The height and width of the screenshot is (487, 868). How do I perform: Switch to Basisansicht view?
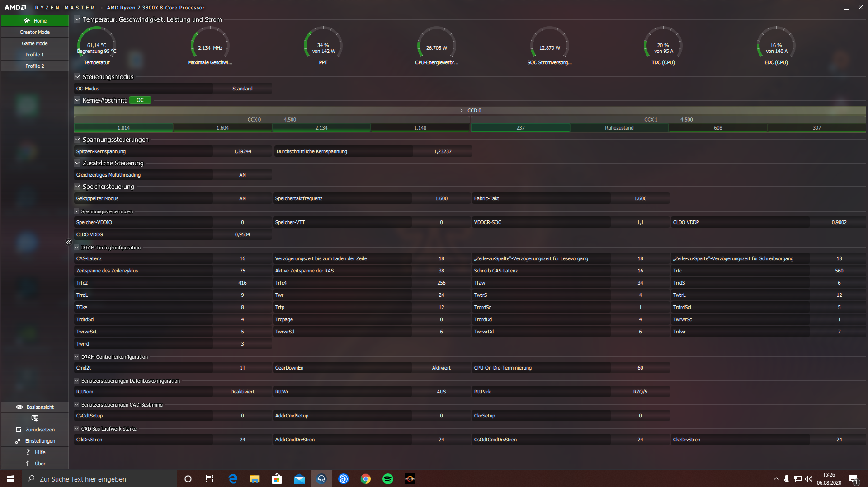pos(35,407)
